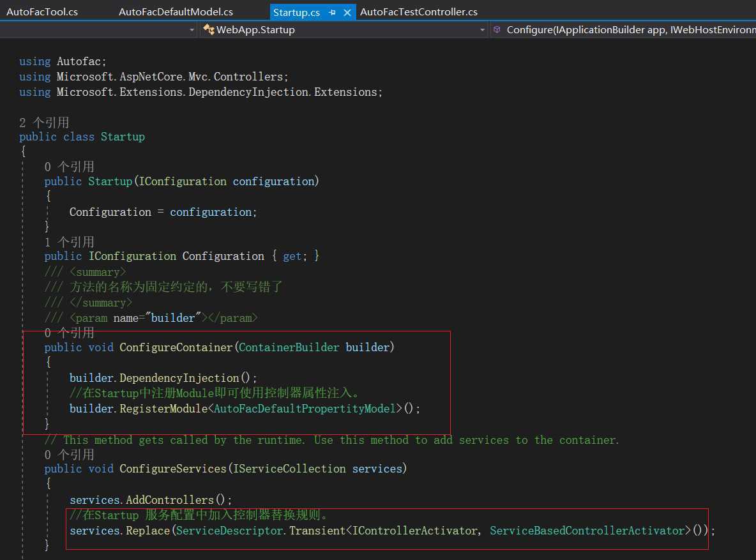This screenshot has height=560, width=756.
Task: Click the ContainerBuilder parameter type
Action: tap(289, 347)
